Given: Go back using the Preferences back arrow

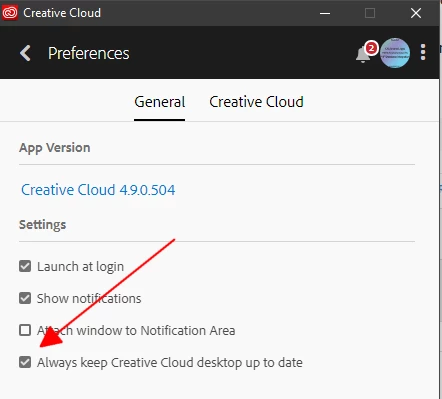Looking at the screenshot, I should pos(25,53).
